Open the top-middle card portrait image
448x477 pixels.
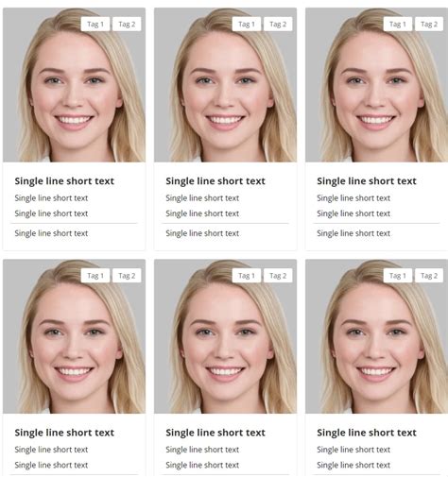225,85
